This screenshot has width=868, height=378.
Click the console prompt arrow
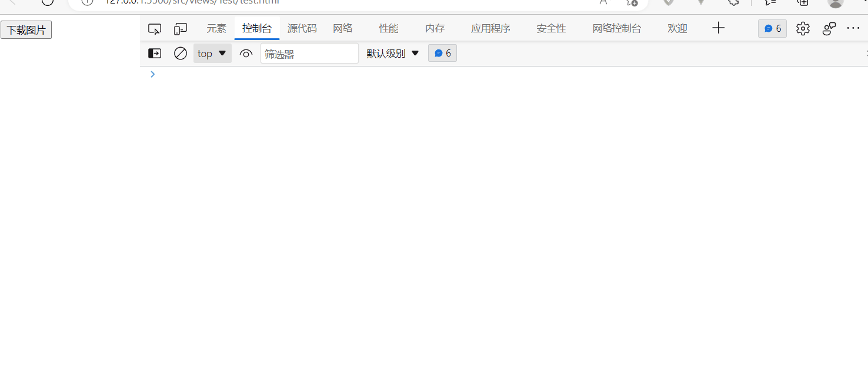click(x=152, y=74)
